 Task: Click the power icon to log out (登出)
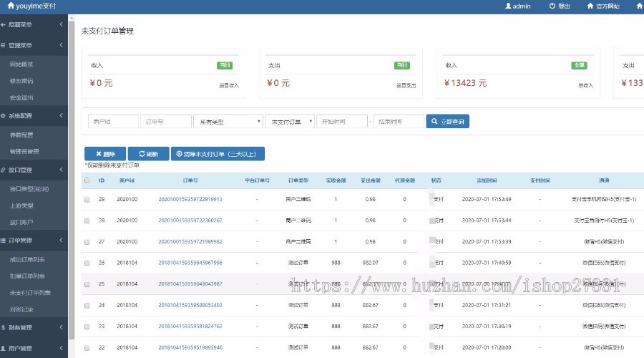click(x=552, y=6)
